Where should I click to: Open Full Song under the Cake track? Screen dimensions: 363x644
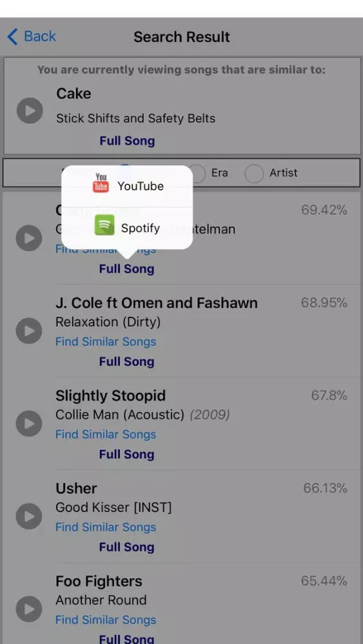(x=127, y=141)
